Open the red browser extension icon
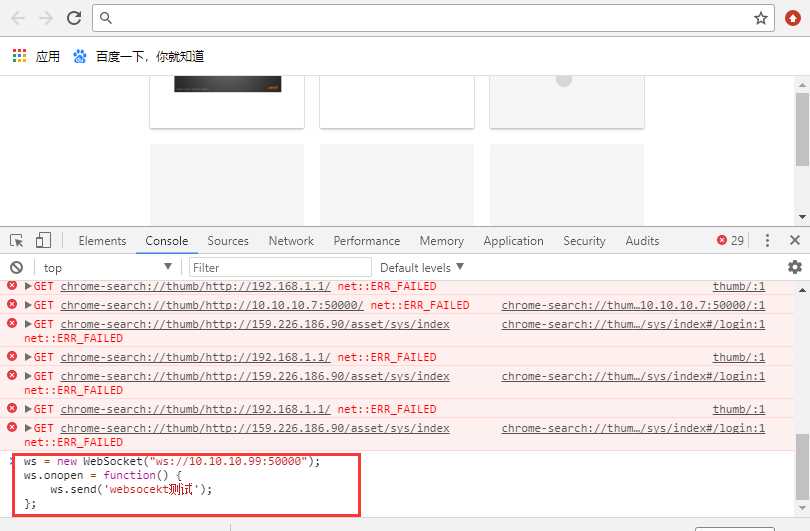The width and height of the screenshot is (810, 531). click(792, 18)
